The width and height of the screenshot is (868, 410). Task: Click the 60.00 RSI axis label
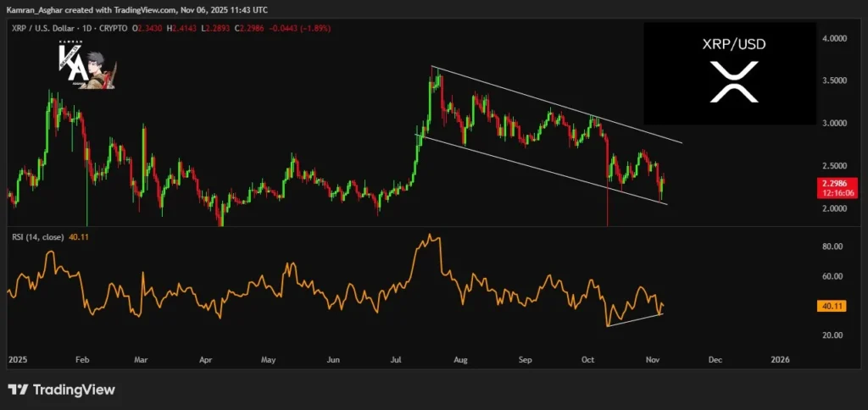coord(832,276)
